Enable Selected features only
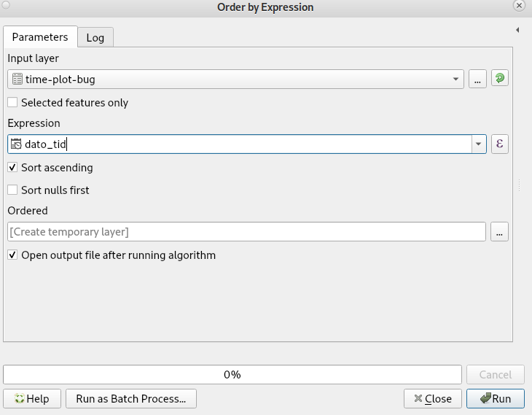The height and width of the screenshot is (415, 532). click(x=12, y=103)
